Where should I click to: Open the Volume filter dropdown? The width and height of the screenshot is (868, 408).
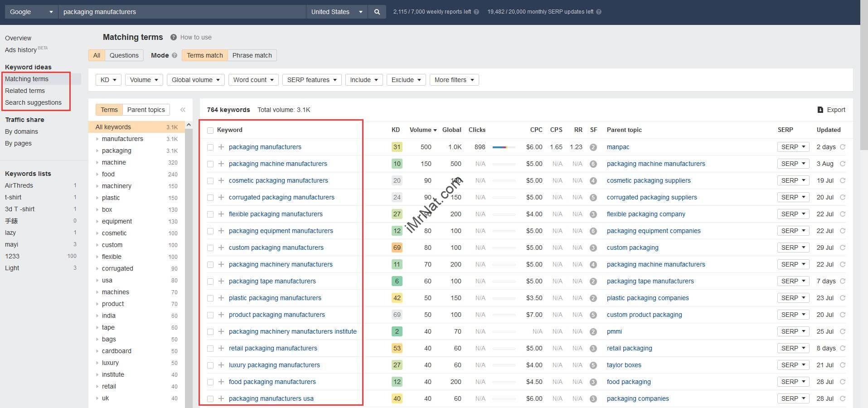[x=144, y=80]
